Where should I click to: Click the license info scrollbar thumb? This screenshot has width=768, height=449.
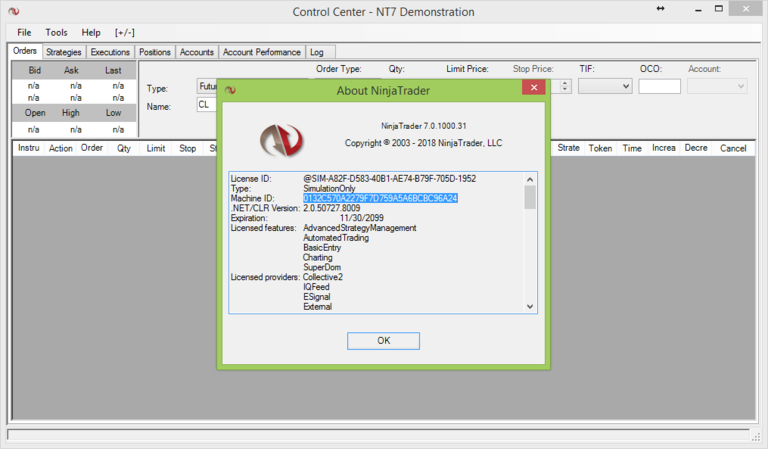(x=530, y=196)
